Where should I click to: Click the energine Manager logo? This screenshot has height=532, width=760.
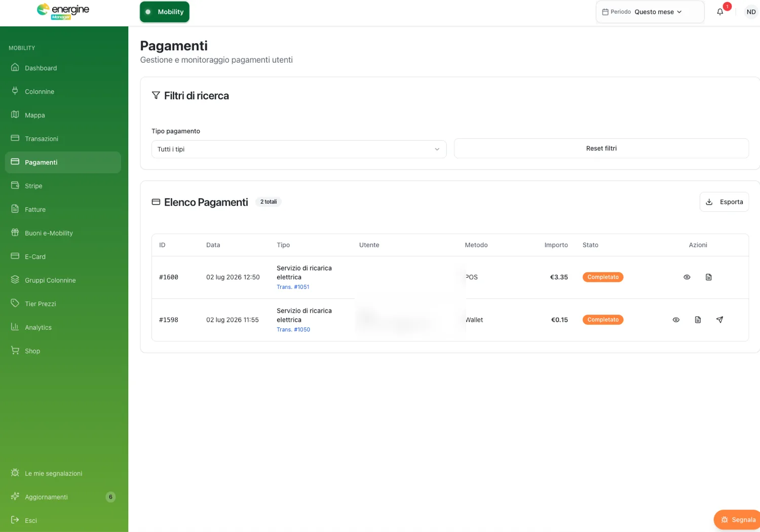(63, 11)
